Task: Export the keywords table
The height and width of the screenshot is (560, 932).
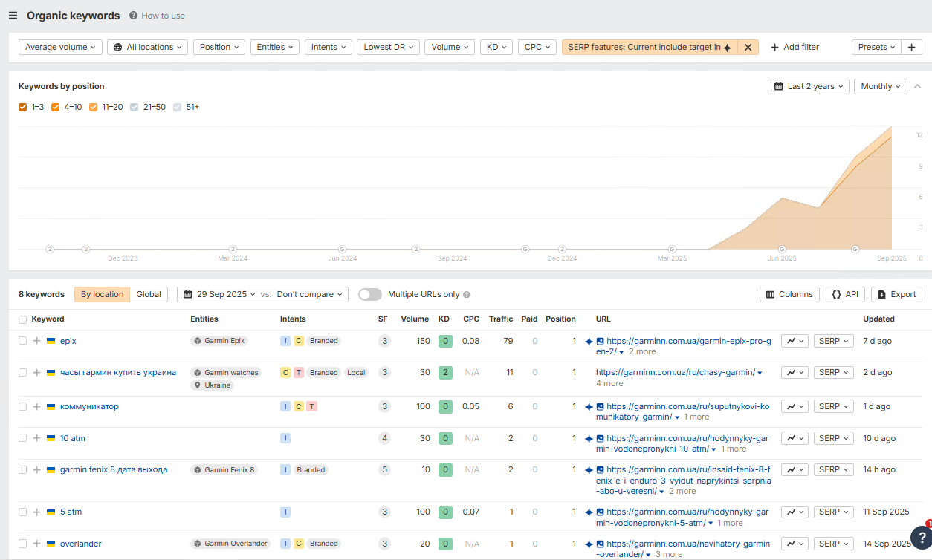Action: (x=896, y=294)
